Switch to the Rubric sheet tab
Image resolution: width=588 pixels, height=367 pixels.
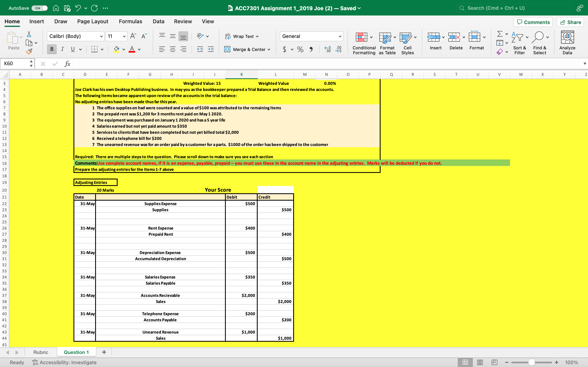41,352
